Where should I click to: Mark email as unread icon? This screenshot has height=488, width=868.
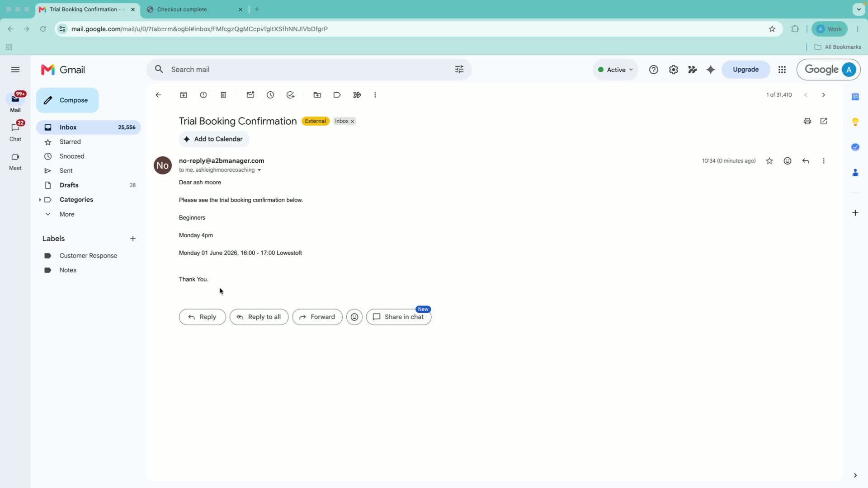(250, 95)
